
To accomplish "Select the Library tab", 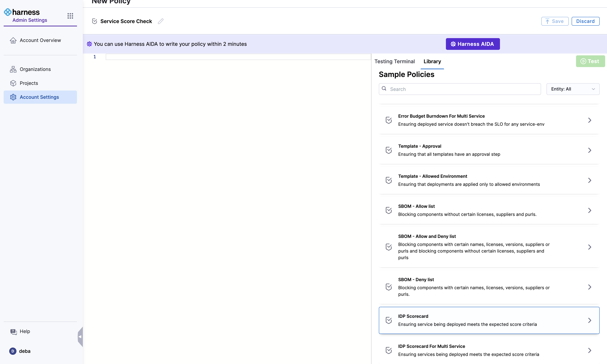I will coord(432,61).
